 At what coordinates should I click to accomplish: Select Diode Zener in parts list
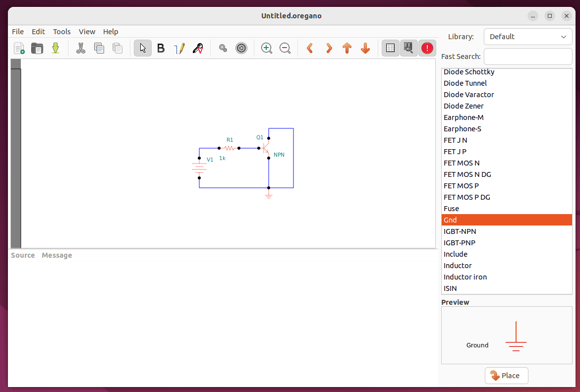pyautogui.click(x=507, y=106)
